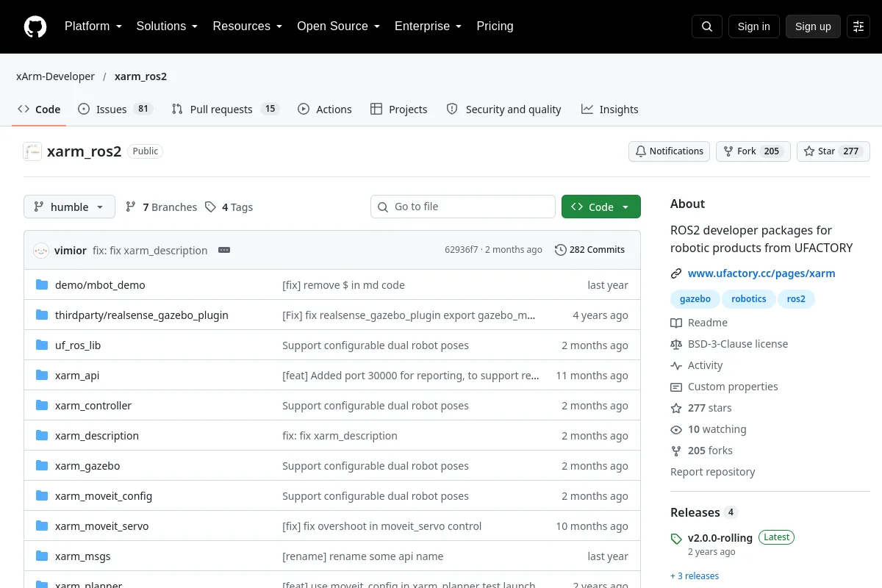
Task: Click the folder icon beside thirdparty/realsense_gazebo_plugin
Action: coord(42,315)
